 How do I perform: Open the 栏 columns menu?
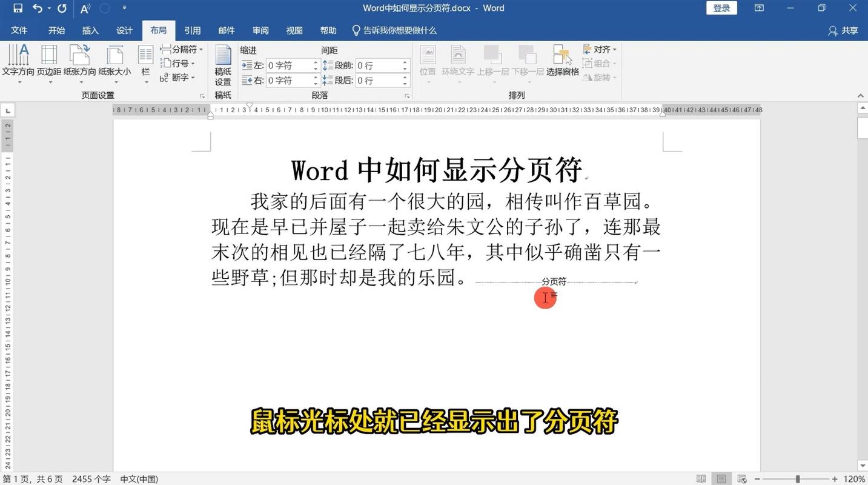[145, 64]
